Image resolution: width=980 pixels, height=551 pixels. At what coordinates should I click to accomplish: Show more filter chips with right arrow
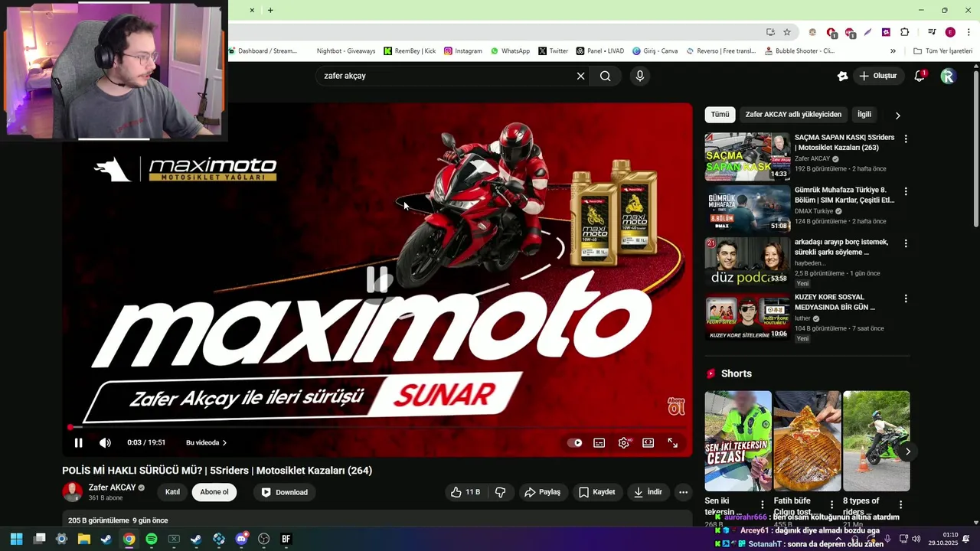[x=897, y=116]
